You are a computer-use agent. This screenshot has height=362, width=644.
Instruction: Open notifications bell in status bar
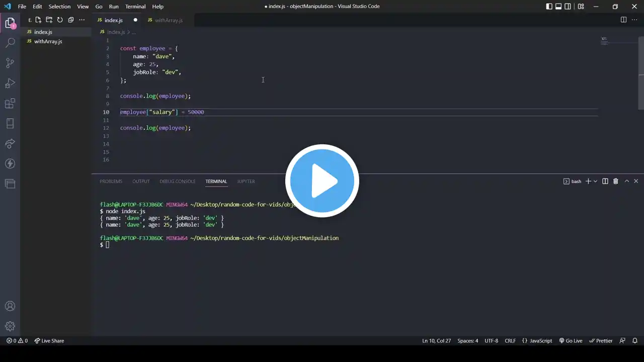click(636, 341)
